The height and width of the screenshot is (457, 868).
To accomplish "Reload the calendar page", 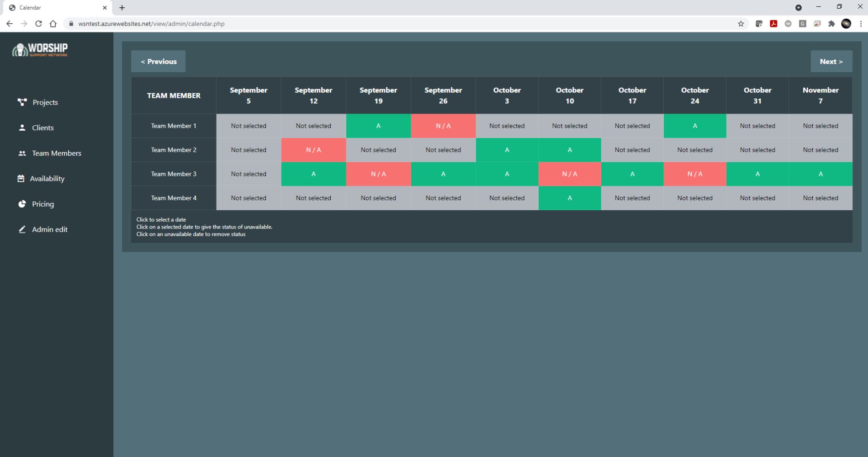I will point(39,24).
